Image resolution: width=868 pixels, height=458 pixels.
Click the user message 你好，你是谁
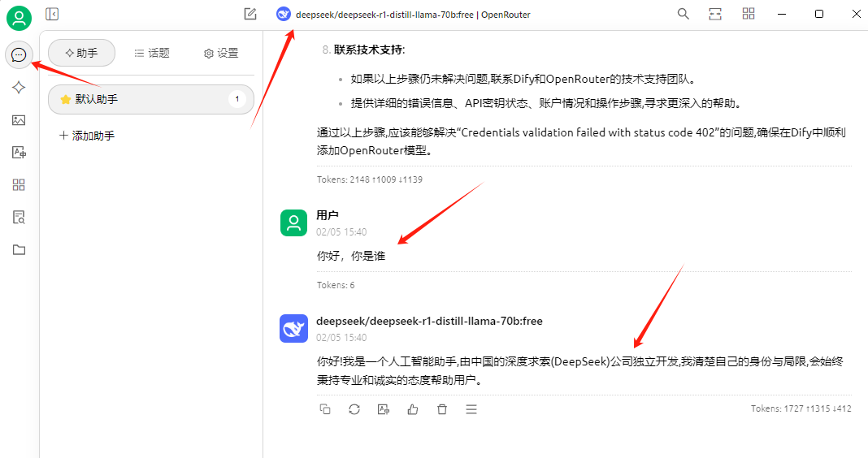tap(351, 256)
